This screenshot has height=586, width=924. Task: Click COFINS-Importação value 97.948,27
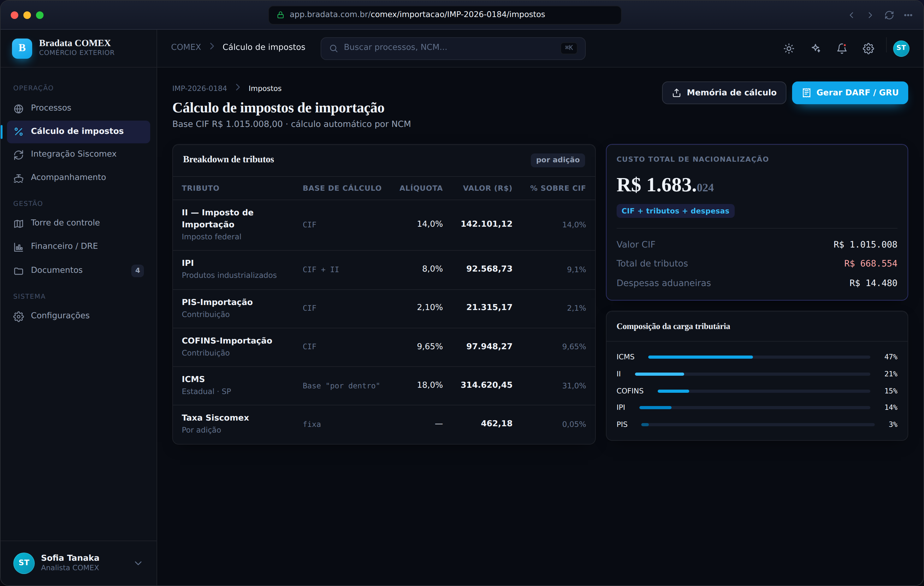[489, 346]
